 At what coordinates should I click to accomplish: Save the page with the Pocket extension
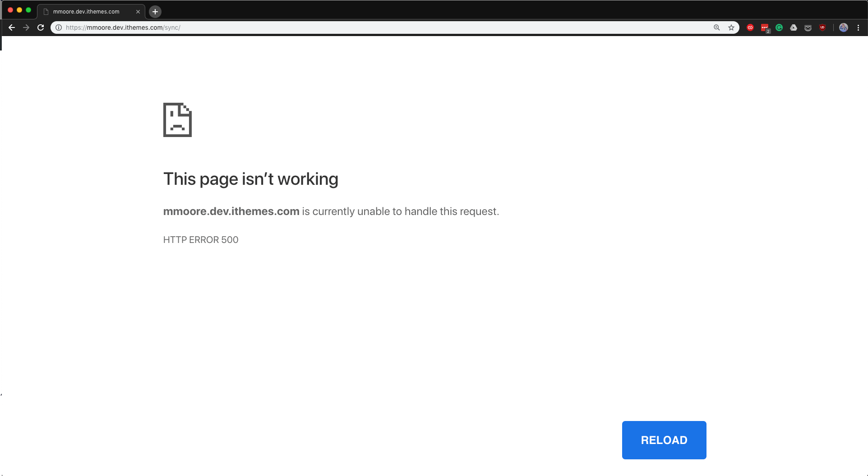tap(808, 27)
